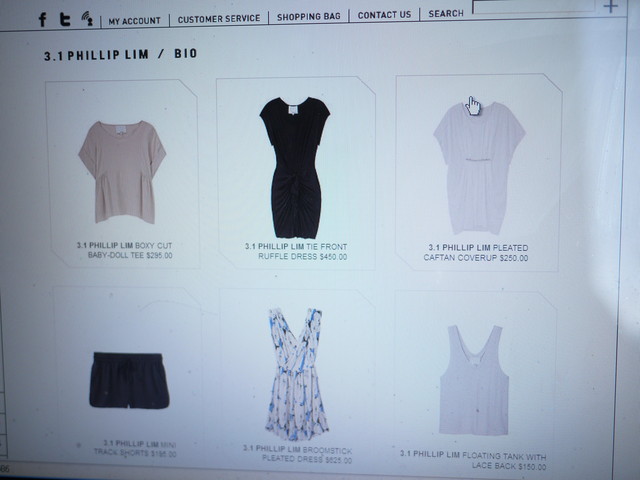This screenshot has height=480, width=640.
Task: Open the Facebook icon link
Action: pos(42,20)
